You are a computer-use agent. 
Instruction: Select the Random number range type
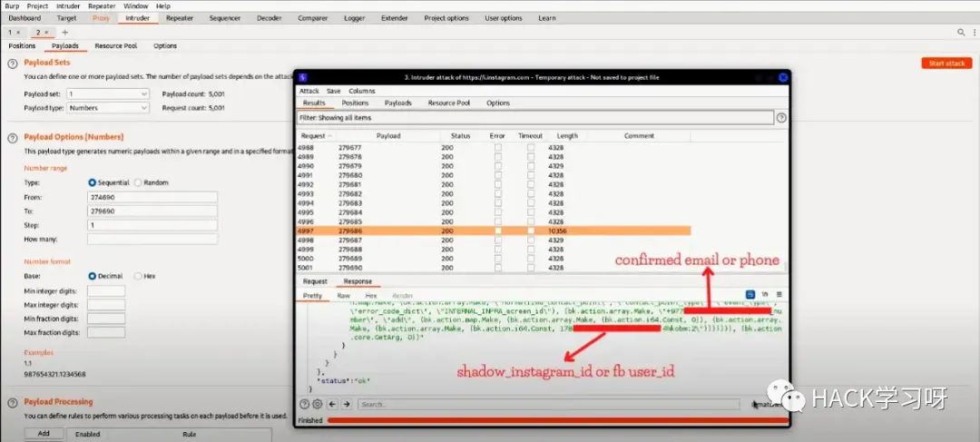138,182
